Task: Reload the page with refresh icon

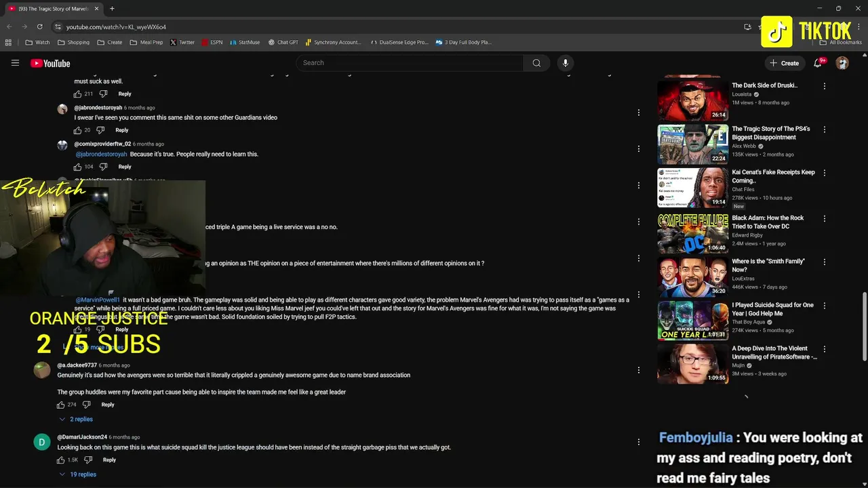Action: click(39, 26)
